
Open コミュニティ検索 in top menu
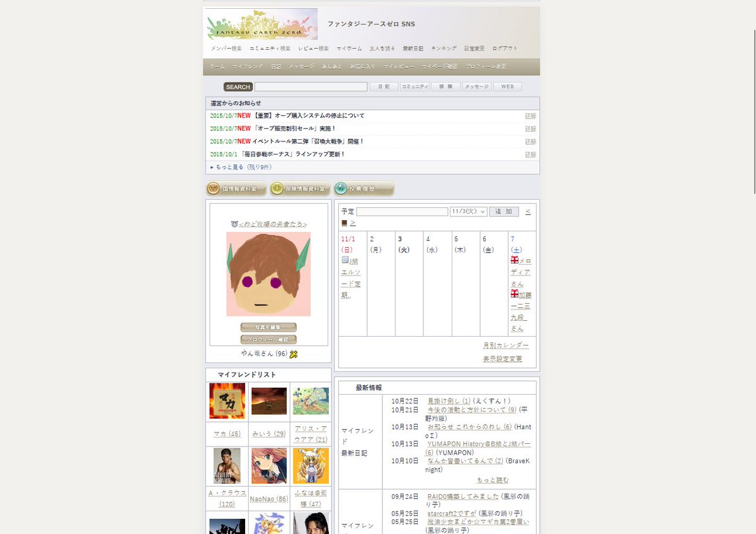point(270,49)
